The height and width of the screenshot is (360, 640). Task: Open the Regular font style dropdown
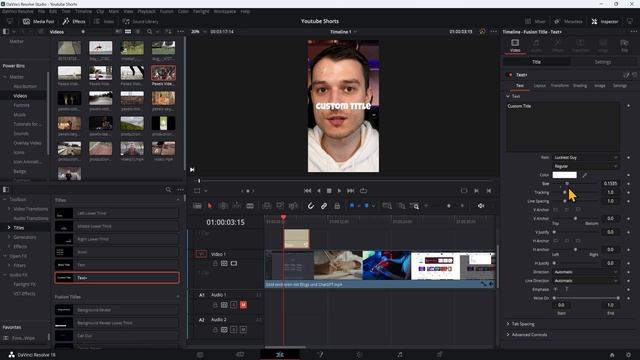[586, 166]
